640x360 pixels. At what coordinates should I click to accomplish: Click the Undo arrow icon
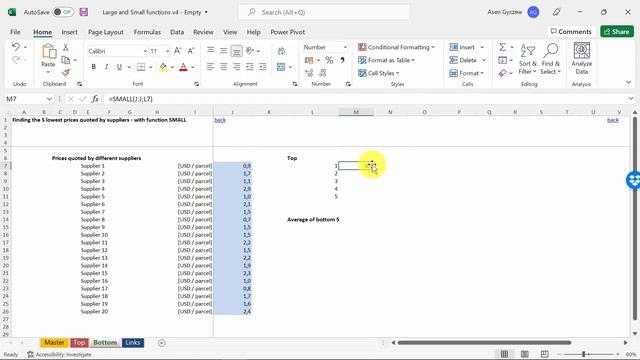(16, 47)
